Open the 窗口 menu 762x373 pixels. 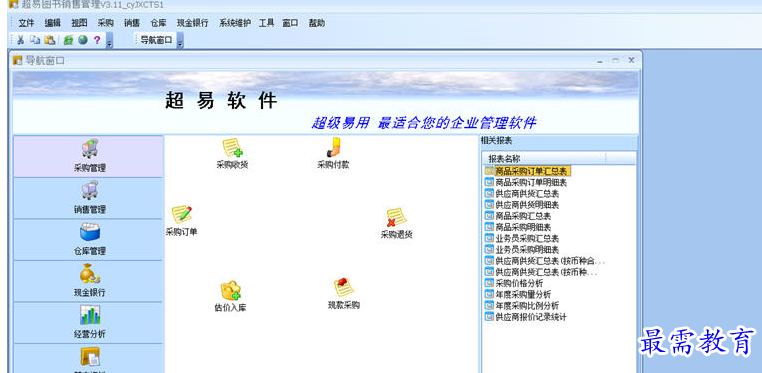(x=290, y=23)
